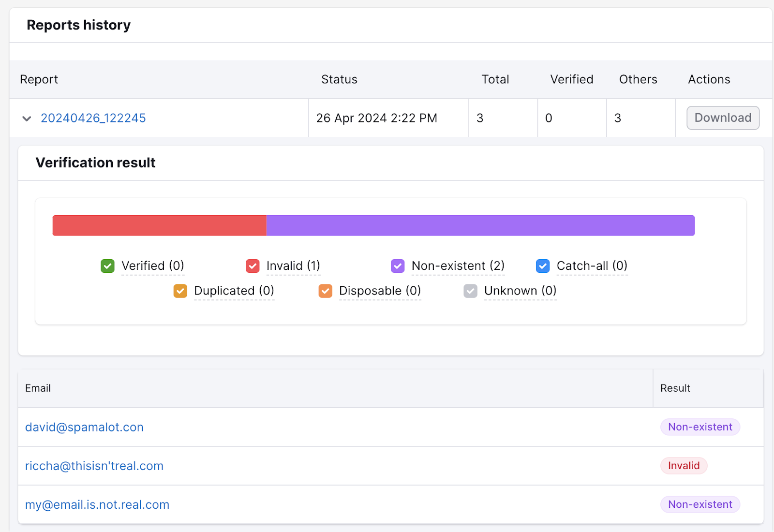Click the Result column header
The width and height of the screenshot is (774, 532).
point(675,388)
